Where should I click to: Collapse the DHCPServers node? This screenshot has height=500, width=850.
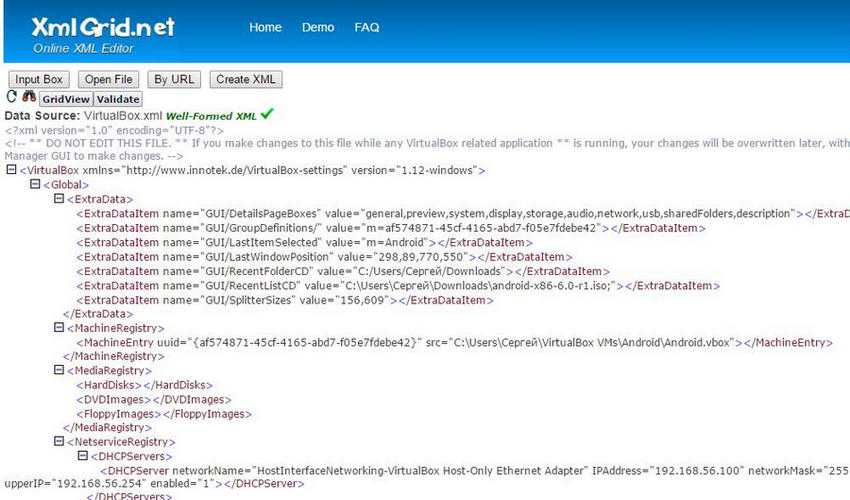[83, 456]
